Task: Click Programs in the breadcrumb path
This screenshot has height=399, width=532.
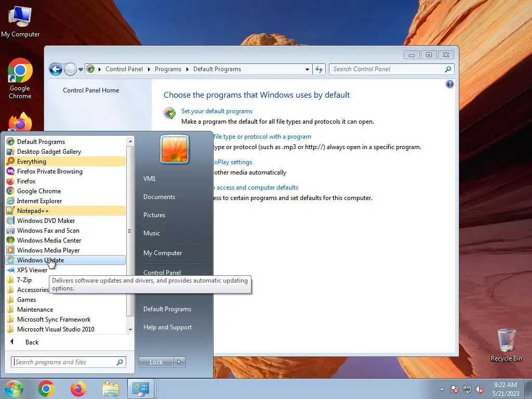Action: tap(168, 69)
